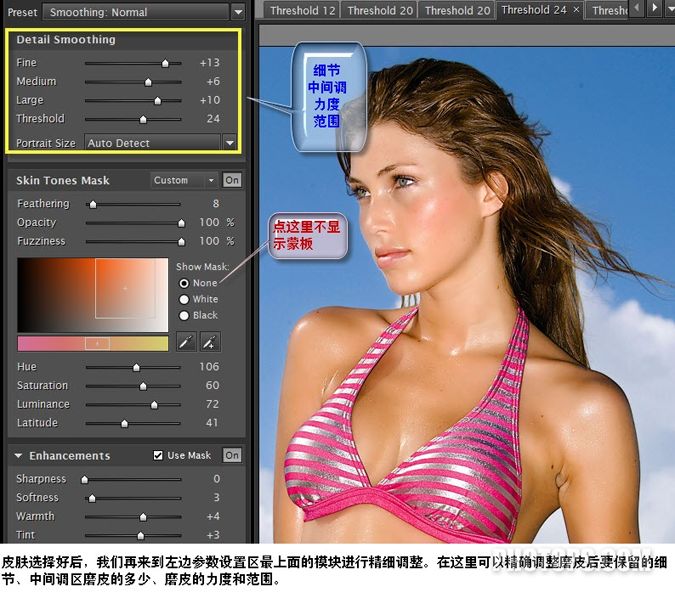This screenshot has width=675, height=598.
Task: Click the Detail Smoothing section header
Action: 66,40
